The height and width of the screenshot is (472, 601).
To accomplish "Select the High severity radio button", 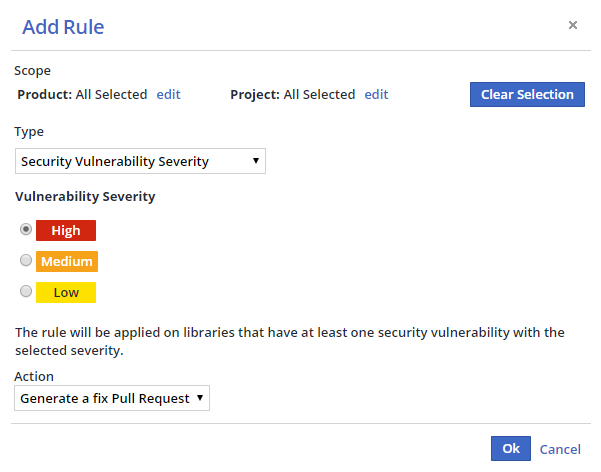I will coord(26,229).
